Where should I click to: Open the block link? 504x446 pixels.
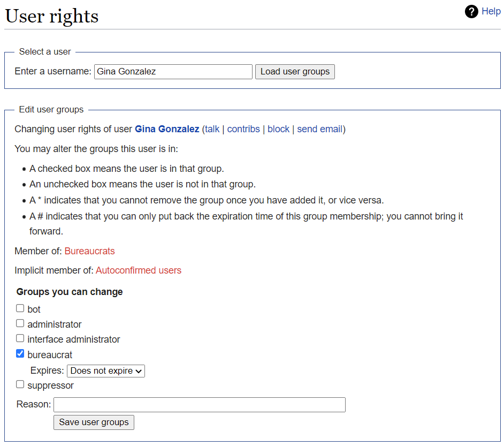click(278, 128)
